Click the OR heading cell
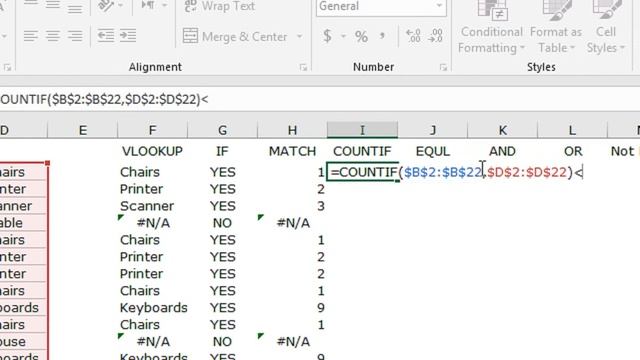The image size is (640, 360). click(x=572, y=151)
